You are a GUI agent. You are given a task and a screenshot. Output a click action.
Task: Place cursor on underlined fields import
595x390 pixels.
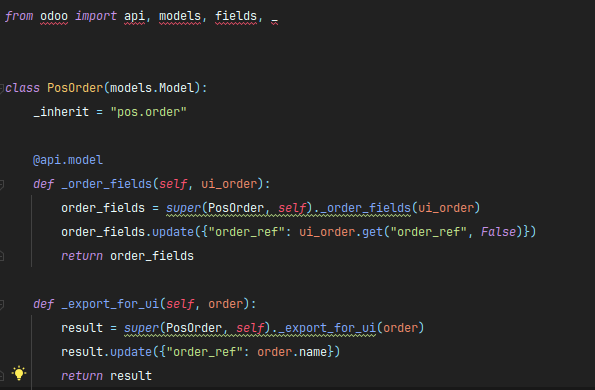236,16
